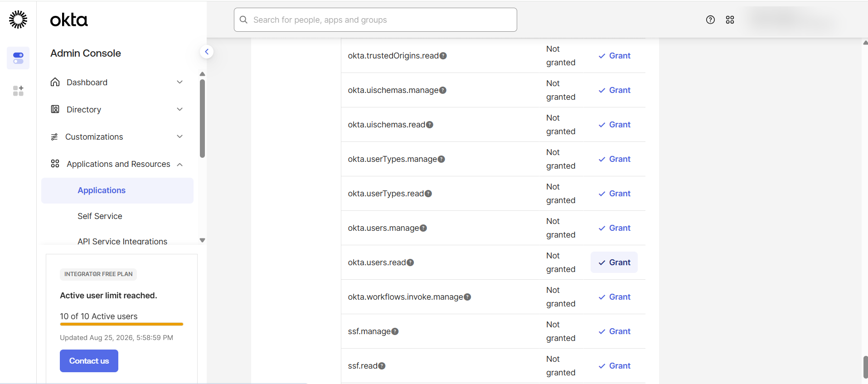The height and width of the screenshot is (384, 868).
Task: Show info tooltip for okta.users.read
Action: point(410,262)
